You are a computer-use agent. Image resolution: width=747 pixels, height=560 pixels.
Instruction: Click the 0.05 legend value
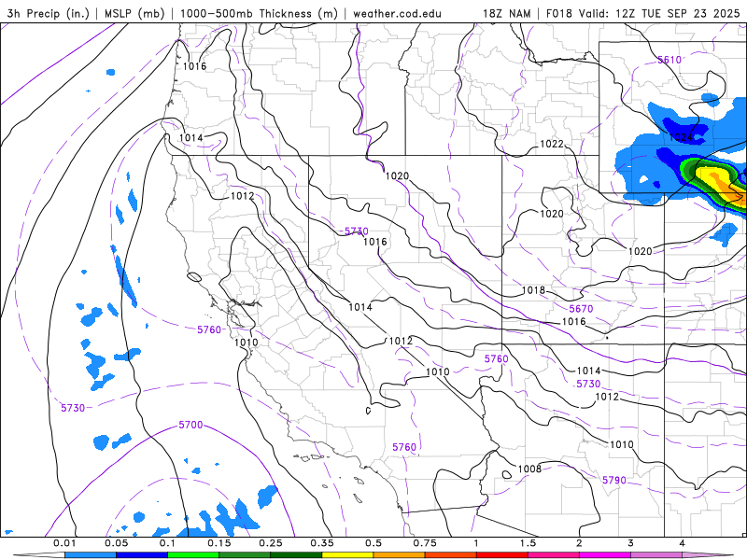coord(116,543)
